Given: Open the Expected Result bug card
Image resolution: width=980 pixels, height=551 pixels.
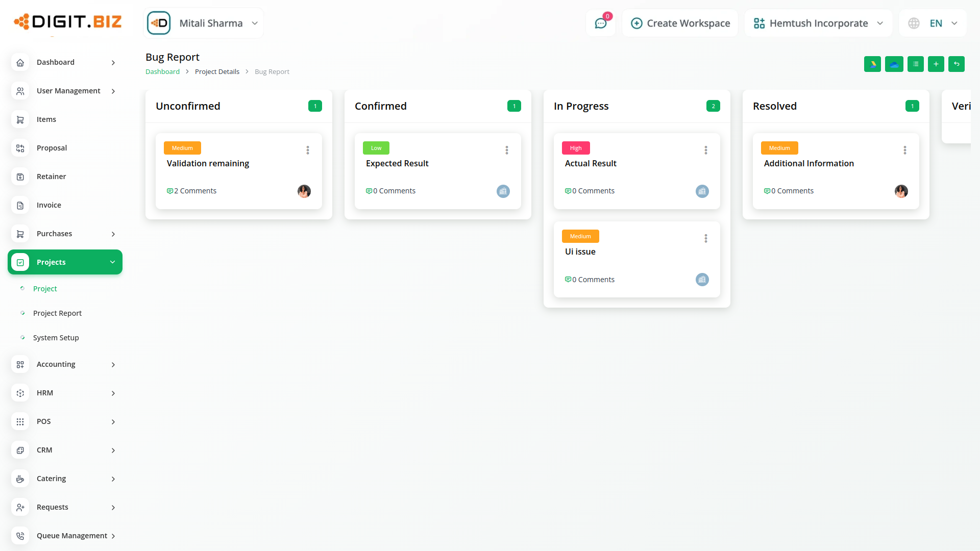Looking at the screenshot, I should click(x=397, y=163).
